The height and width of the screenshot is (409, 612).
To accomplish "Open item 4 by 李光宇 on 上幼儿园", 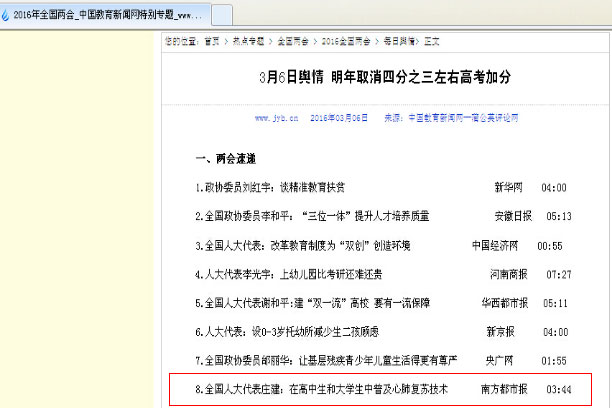I will click(288, 274).
